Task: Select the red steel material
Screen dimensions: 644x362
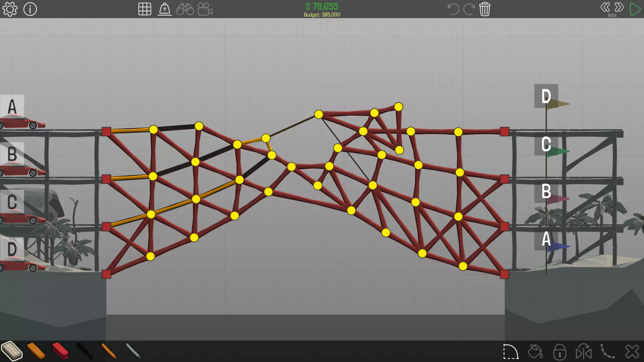Action: pos(60,351)
